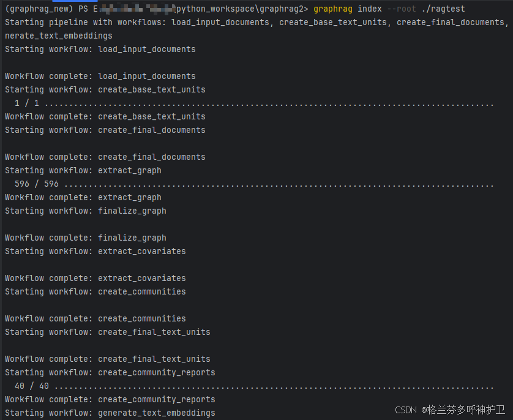Click 'Workflow complete: create_base_text_units' line
This screenshot has height=420, width=513.
(105, 116)
